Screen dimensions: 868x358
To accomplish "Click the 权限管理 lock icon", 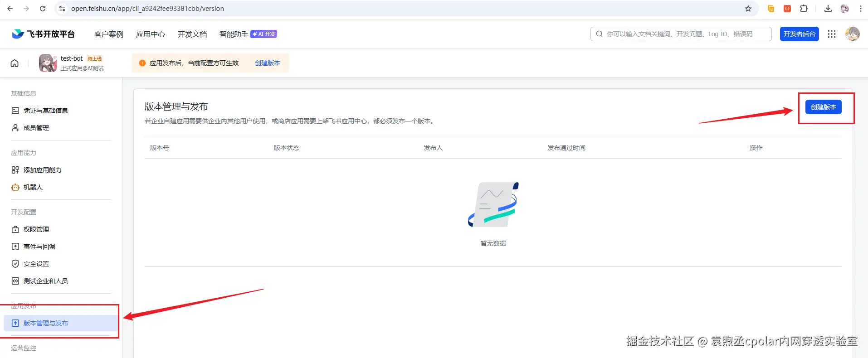I will point(15,229).
